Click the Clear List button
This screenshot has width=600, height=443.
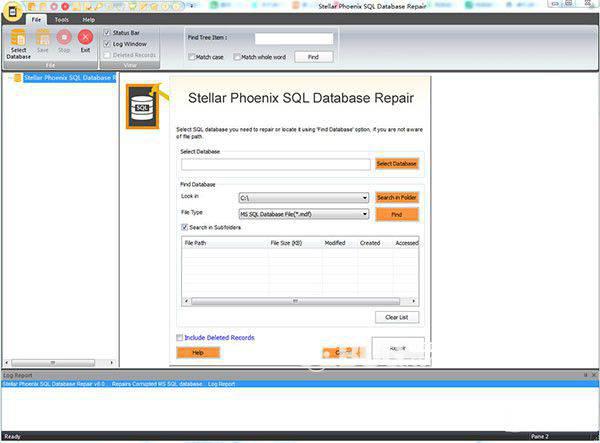[397, 317]
